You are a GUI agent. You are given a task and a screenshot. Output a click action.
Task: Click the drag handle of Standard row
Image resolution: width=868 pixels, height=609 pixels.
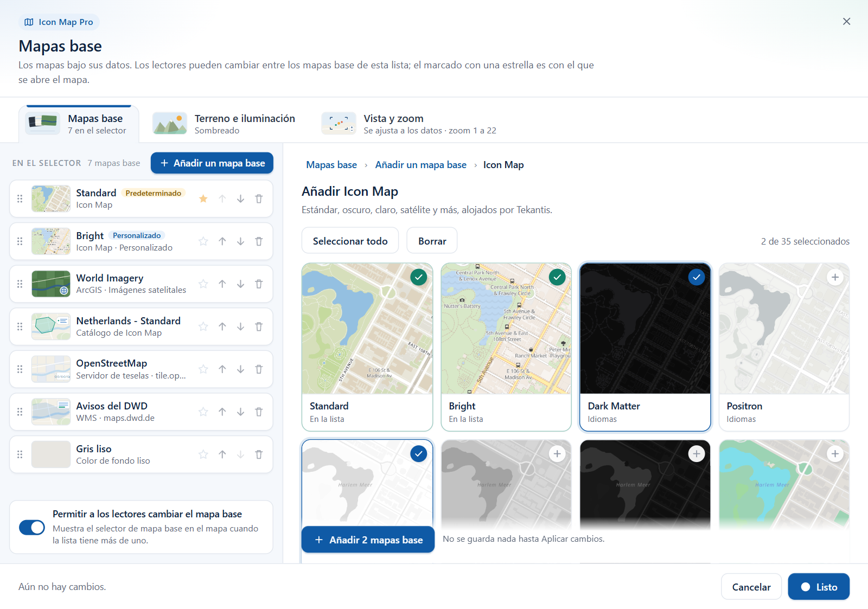20,198
